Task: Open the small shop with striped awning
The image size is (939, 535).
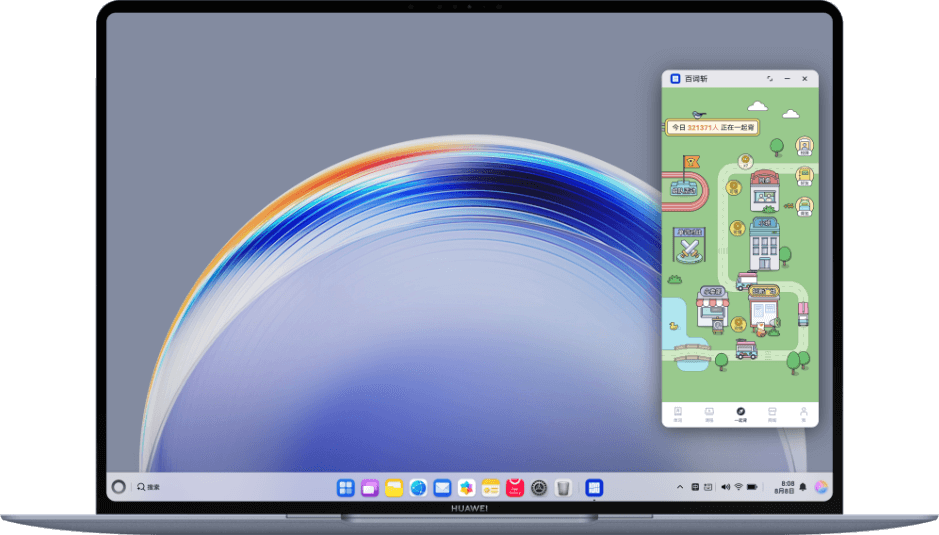Action: pos(713,308)
